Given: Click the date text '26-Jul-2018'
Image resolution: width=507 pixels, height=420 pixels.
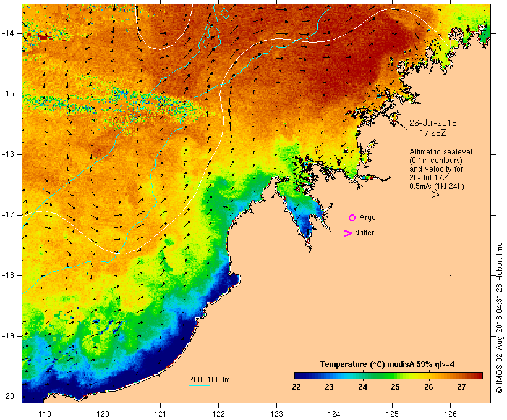Looking at the screenshot, I should [x=433, y=123].
